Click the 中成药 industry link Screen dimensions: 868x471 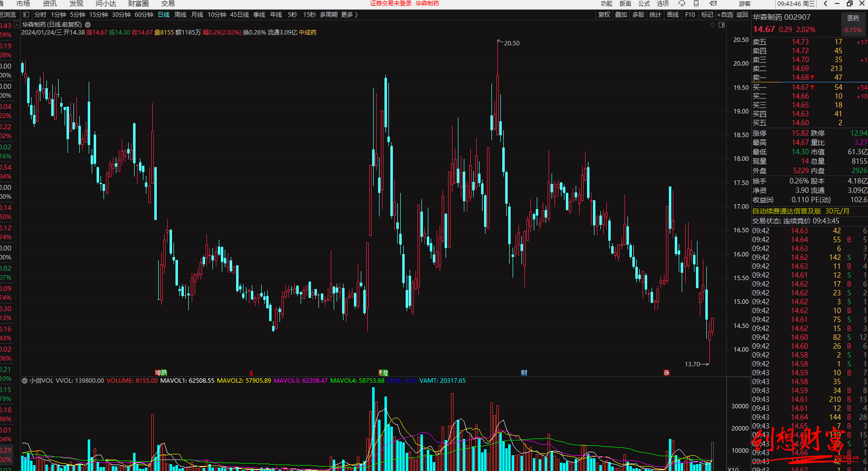coord(308,33)
